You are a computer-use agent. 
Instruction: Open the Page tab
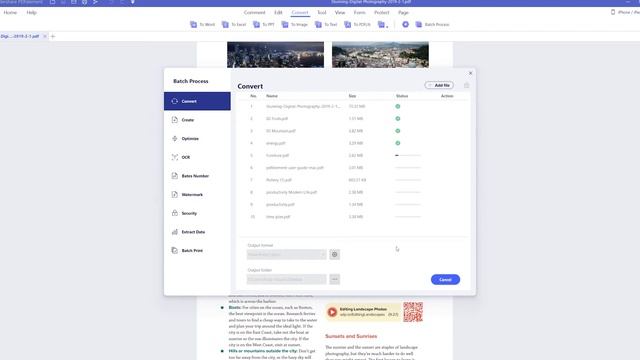[x=403, y=13]
